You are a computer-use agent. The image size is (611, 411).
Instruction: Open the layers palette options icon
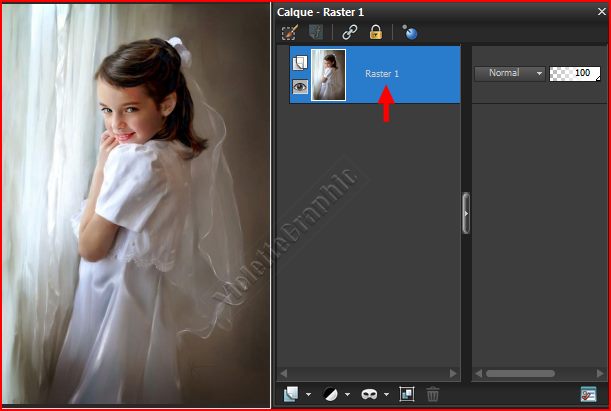589,394
